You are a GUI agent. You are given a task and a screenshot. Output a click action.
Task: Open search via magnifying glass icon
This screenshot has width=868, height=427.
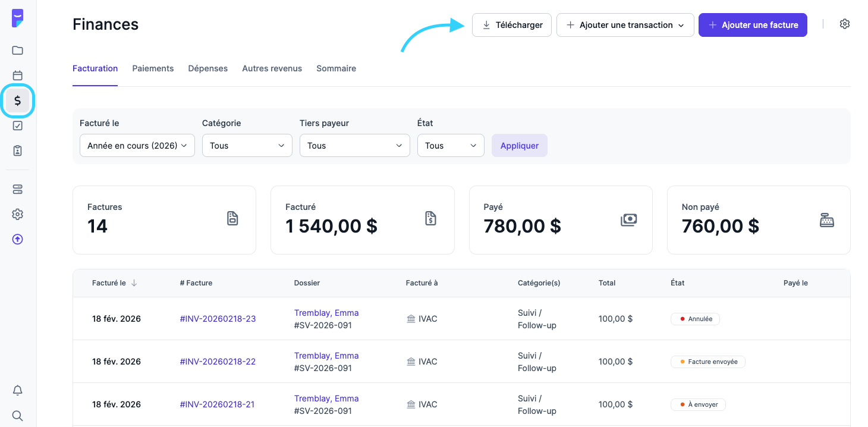click(x=18, y=415)
